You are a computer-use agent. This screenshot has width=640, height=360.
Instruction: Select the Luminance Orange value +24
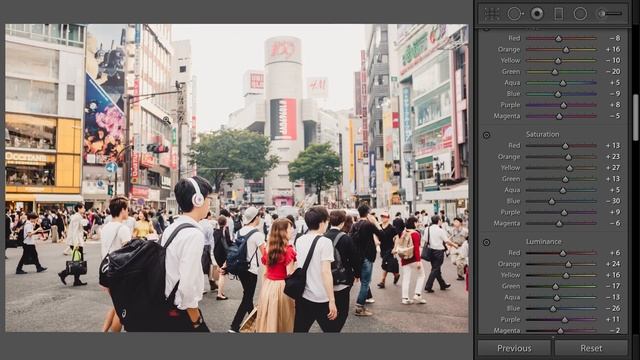[x=613, y=264]
